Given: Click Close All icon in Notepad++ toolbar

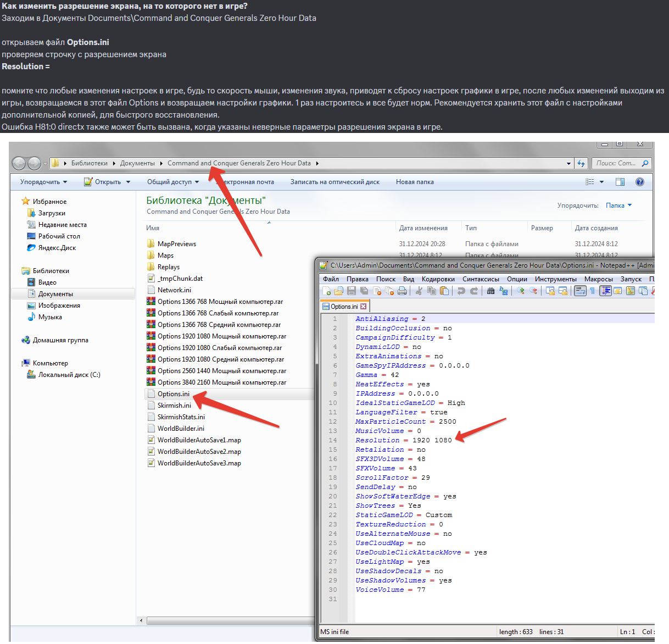Looking at the screenshot, I should [x=389, y=291].
